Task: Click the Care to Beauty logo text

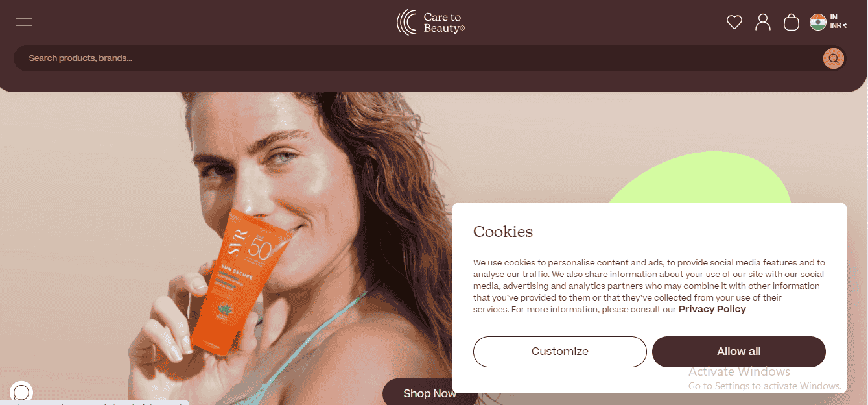Action: click(444, 23)
